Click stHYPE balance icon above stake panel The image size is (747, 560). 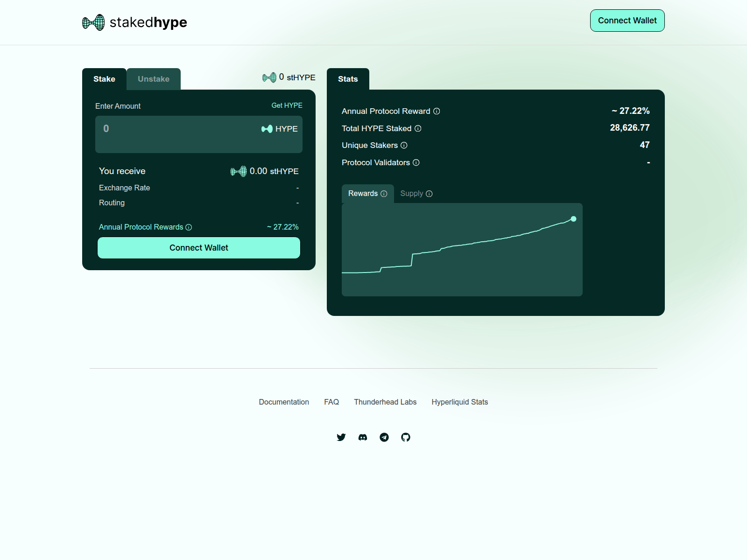269,77
